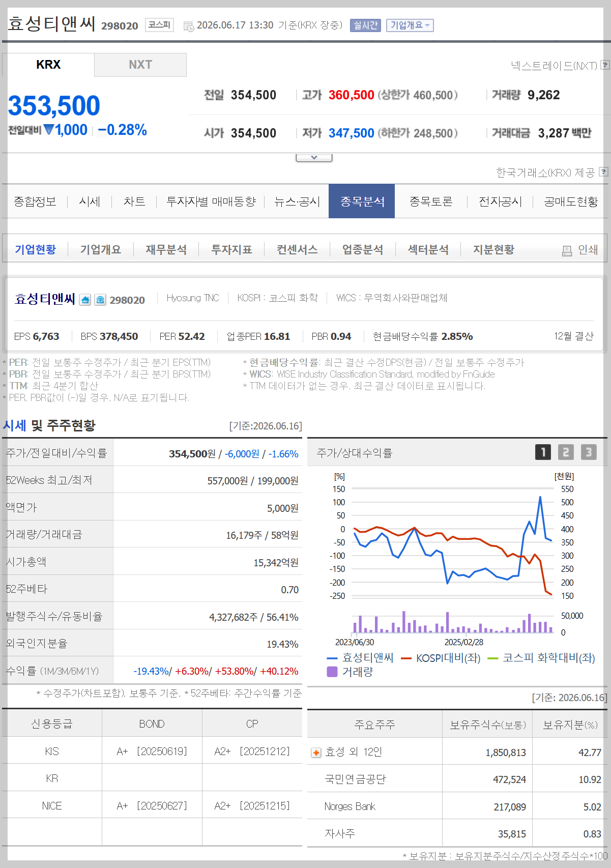Image resolution: width=611 pixels, height=868 pixels.
Task: Click the calendar icon beside the 2026.06.17 timestamp
Action: 189,26
